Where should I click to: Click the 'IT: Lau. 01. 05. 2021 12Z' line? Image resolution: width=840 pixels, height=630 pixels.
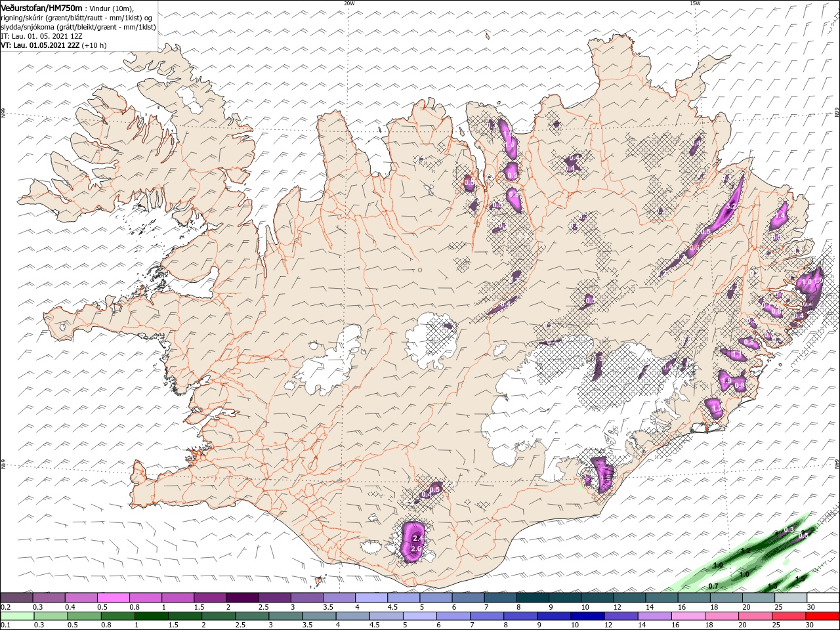42,36
